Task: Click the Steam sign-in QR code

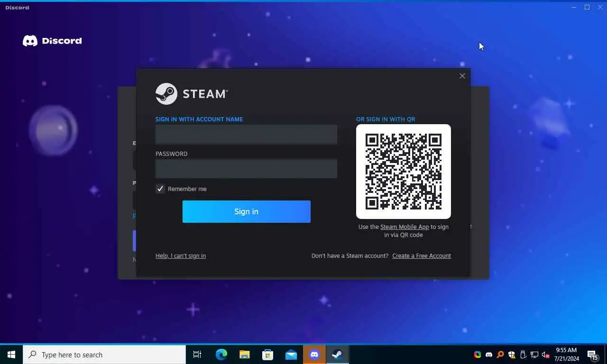Action: point(404,172)
